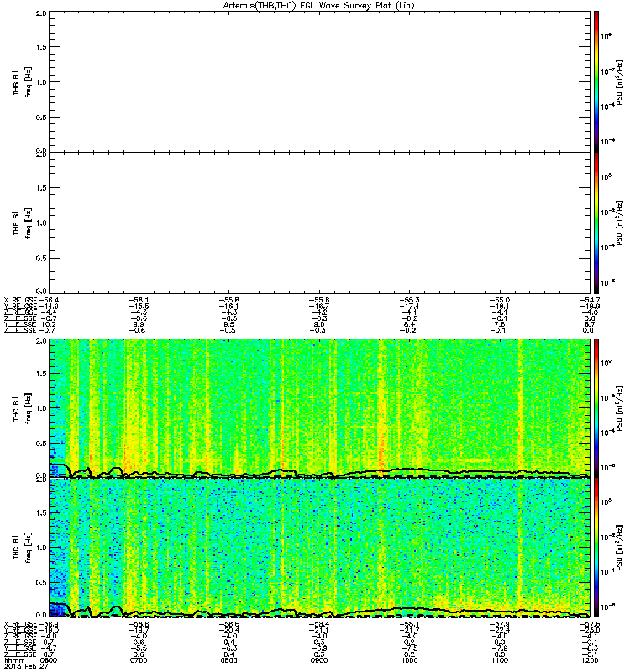630x672 pixels.
Task: Click the 0600 time tick label
Action: coord(49,660)
